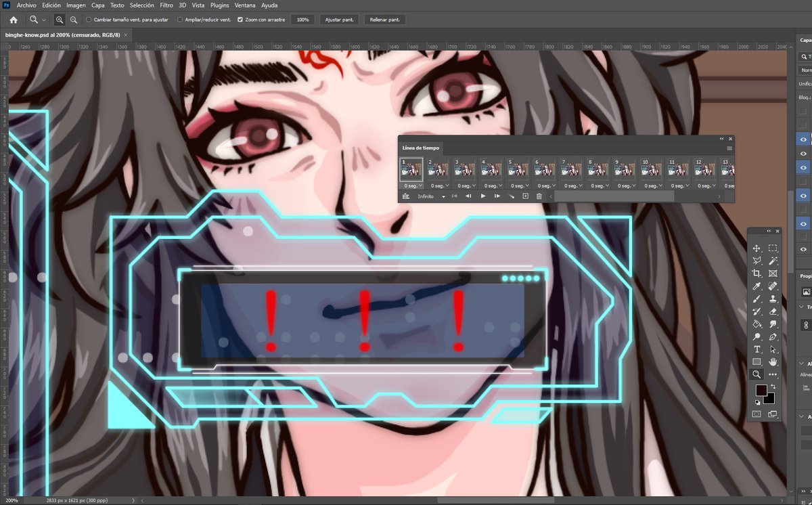The height and width of the screenshot is (505, 812).
Task: Select the Crop tool
Action: click(757, 273)
